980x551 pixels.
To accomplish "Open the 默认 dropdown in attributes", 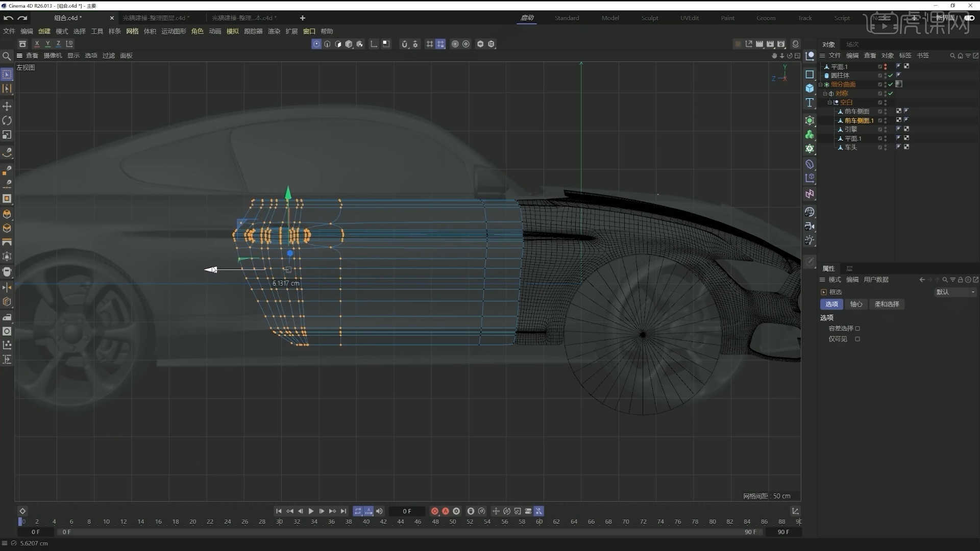I will click(x=955, y=292).
